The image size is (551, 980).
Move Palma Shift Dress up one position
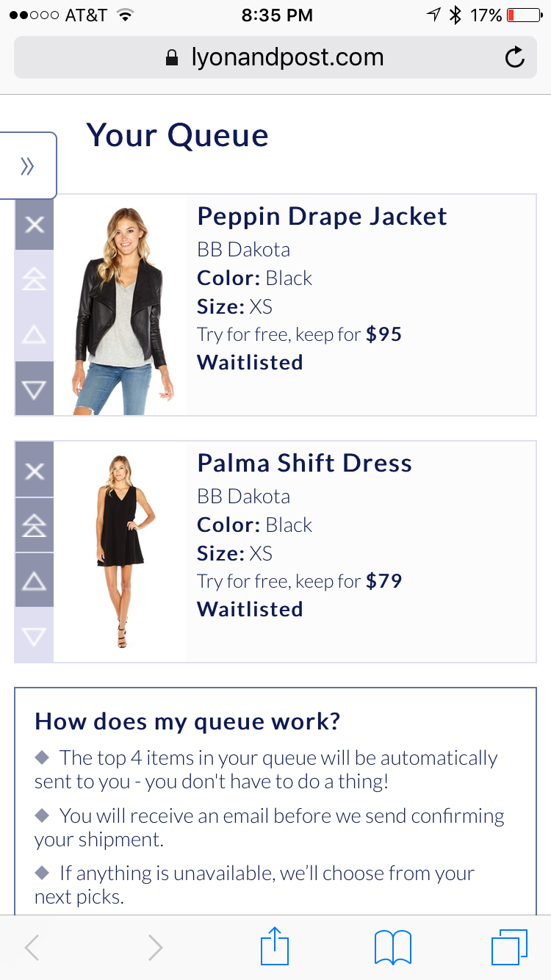point(34,581)
